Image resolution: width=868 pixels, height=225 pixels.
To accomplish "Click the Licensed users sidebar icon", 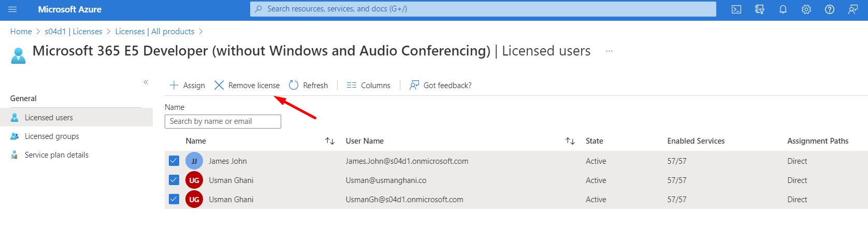I will (15, 118).
